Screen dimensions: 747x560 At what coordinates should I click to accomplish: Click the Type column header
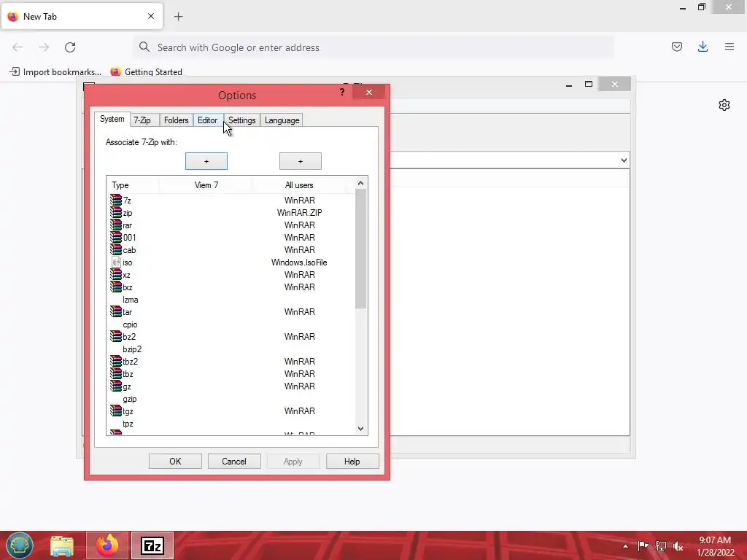pyautogui.click(x=133, y=185)
